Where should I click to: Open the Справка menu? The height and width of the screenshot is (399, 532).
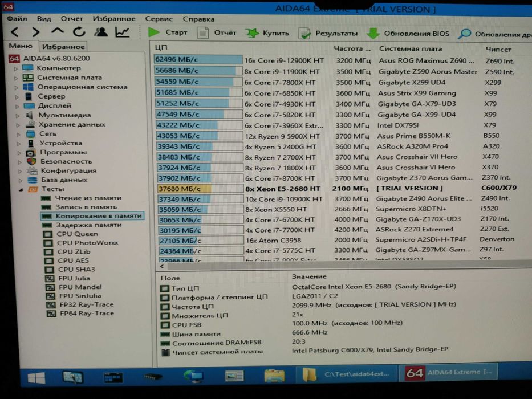[x=198, y=19]
